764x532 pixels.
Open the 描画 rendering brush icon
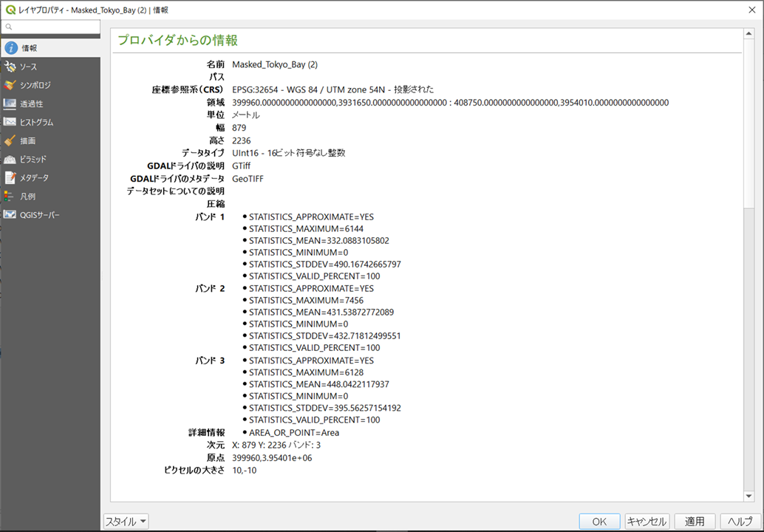[10, 140]
